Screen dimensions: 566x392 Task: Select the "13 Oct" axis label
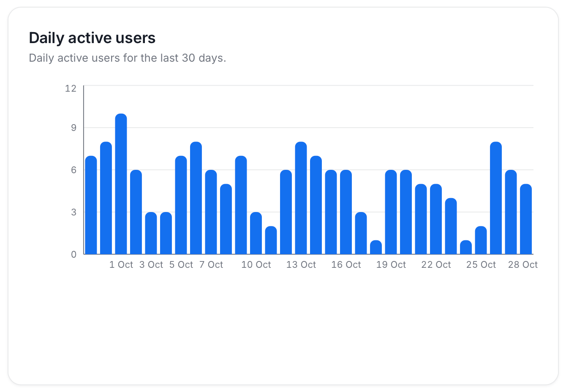pos(301,265)
